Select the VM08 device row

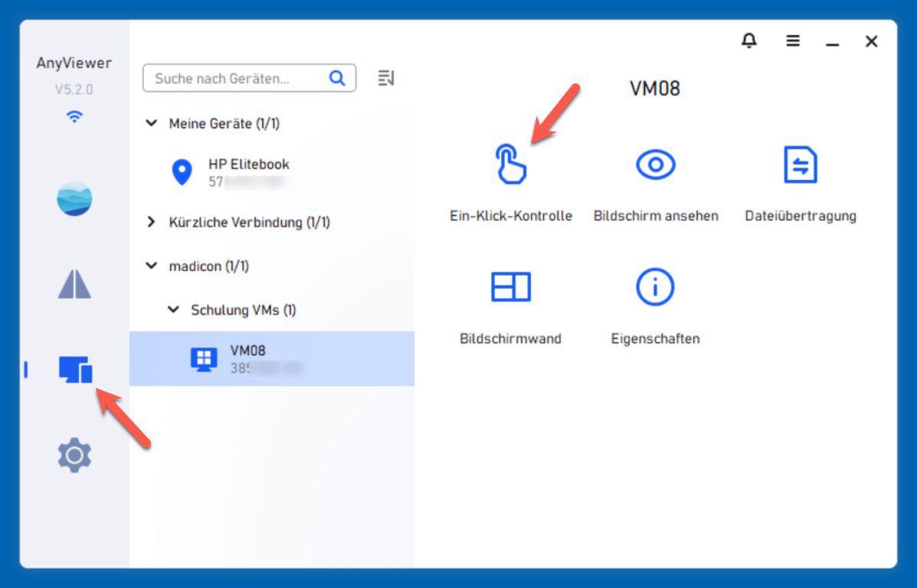(x=272, y=358)
